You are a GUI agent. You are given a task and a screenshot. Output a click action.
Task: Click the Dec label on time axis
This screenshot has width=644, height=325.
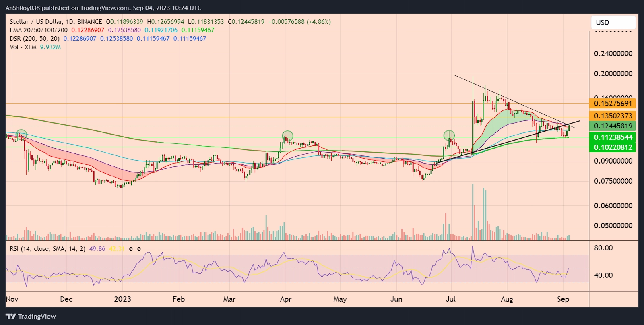click(66, 299)
